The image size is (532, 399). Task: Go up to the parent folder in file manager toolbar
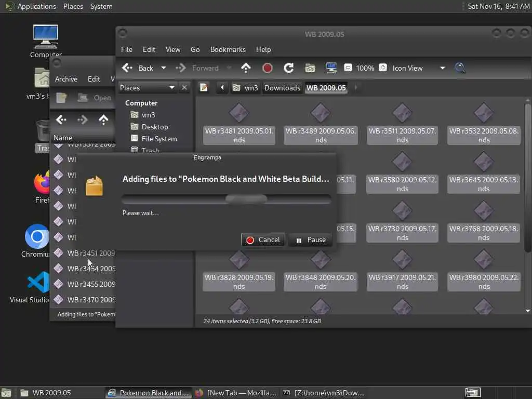(x=246, y=68)
